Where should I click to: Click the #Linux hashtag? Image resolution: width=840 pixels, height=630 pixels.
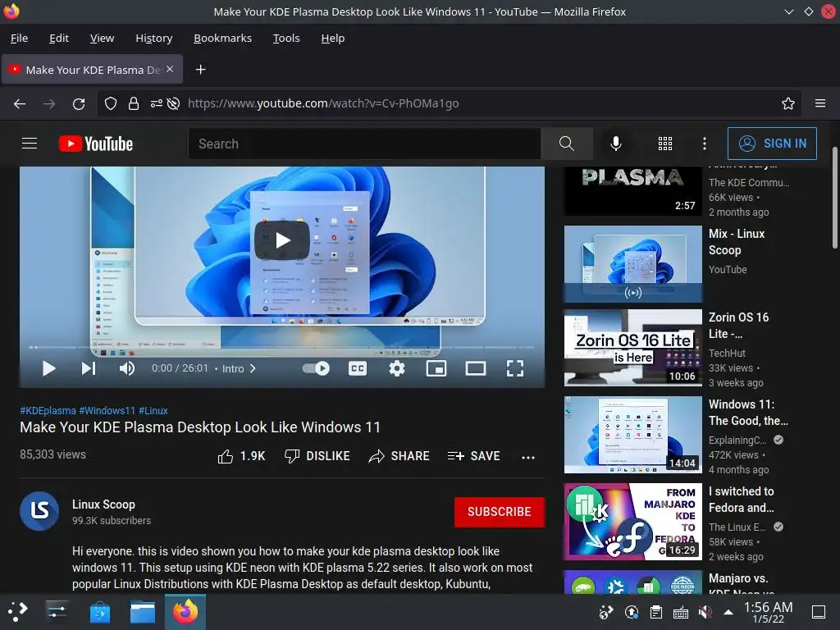click(153, 411)
